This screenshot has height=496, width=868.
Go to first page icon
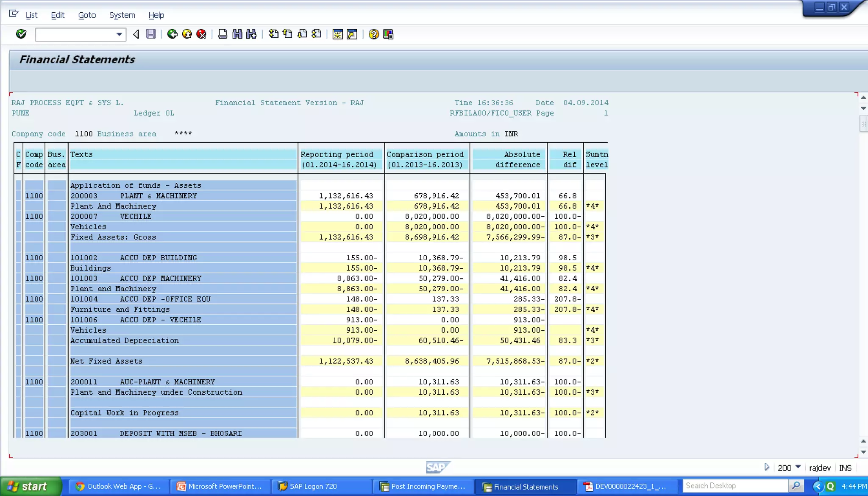[x=273, y=34]
